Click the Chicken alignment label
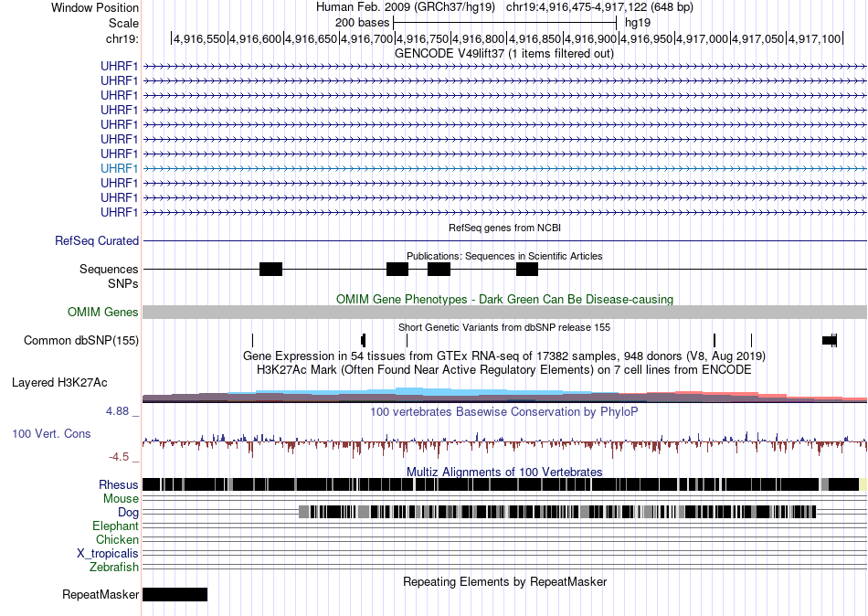This screenshot has height=616, width=868. pos(117,539)
